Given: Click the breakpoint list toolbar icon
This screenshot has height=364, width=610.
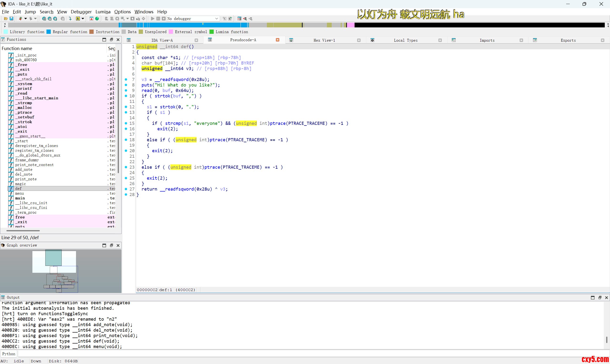Looking at the screenshot, I should click(239, 19).
